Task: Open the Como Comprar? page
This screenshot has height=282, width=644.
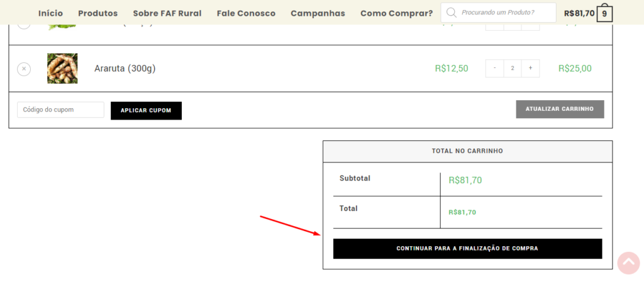Action: click(x=397, y=13)
